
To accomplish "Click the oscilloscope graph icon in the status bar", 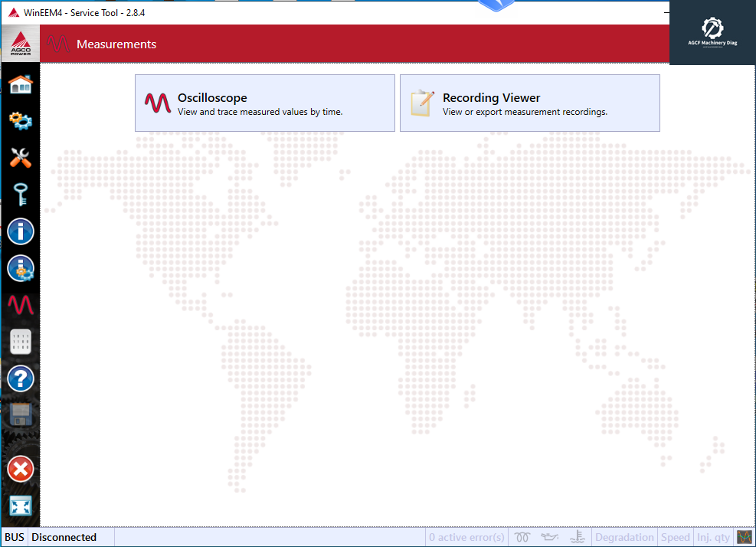I will coord(744,537).
